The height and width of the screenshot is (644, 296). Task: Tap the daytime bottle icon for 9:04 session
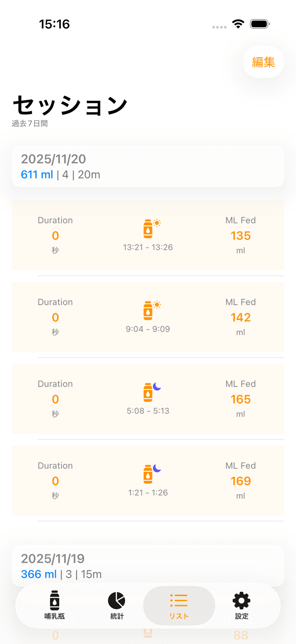148,310
